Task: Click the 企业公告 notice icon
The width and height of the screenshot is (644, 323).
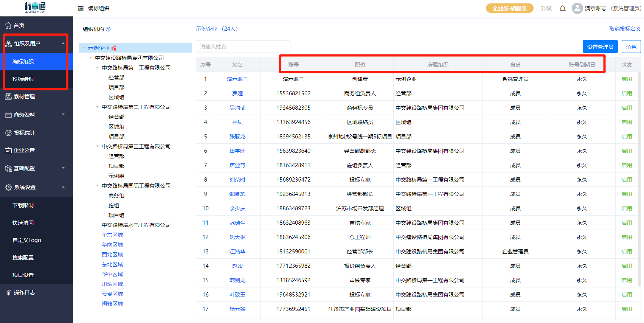Action: coord(8,150)
